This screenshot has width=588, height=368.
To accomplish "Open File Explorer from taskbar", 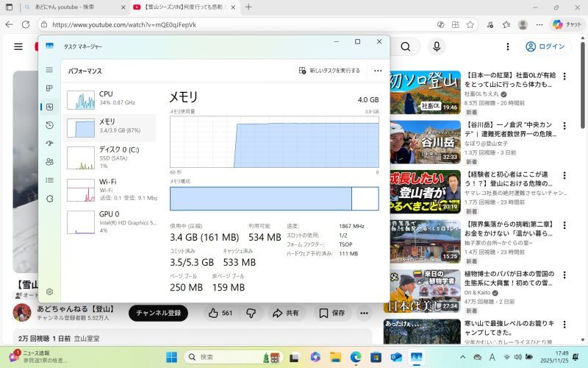I will (336, 357).
